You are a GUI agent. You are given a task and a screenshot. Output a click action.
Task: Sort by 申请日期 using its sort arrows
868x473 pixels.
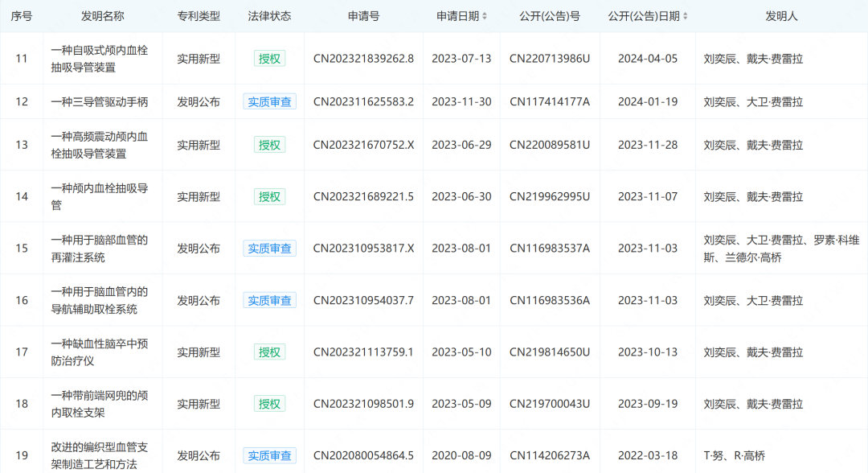click(485, 16)
